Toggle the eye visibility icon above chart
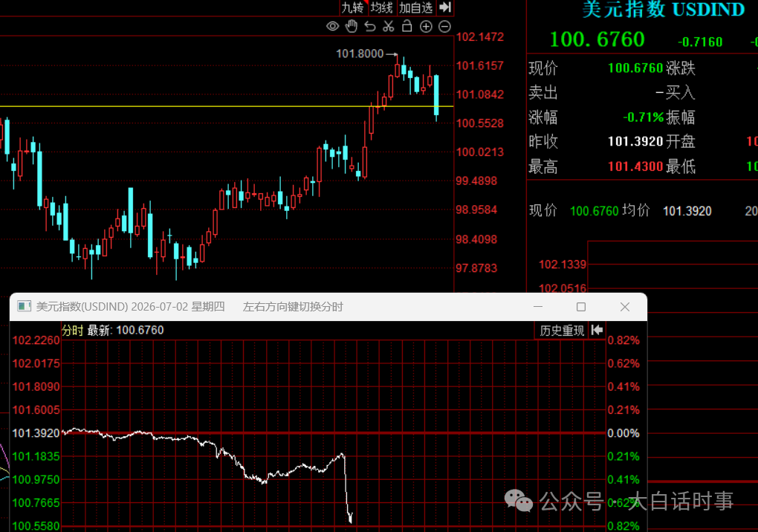The width and height of the screenshot is (758, 532). tap(333, 26)
